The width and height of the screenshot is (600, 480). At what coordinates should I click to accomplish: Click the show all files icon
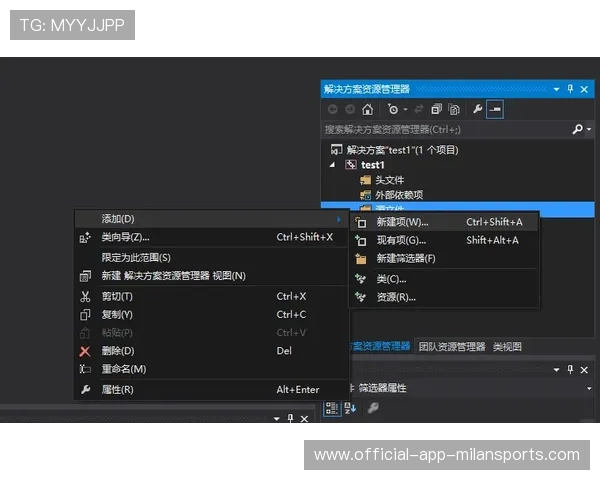coord(454,109)
